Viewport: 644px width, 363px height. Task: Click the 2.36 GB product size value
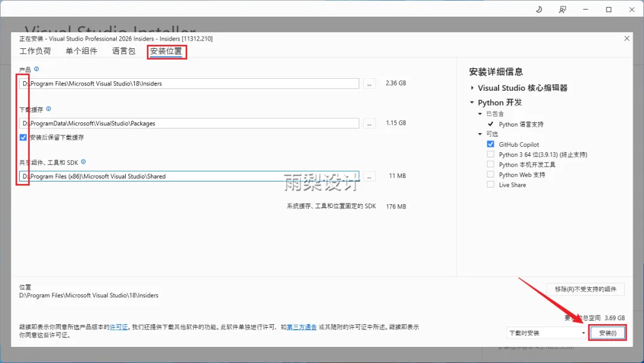click(396, 83)
